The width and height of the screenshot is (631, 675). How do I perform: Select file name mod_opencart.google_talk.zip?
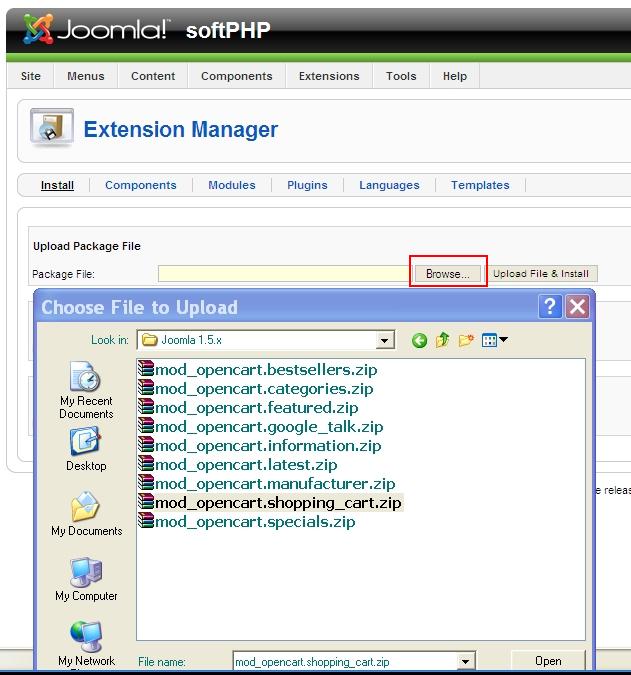(x=269, y=427)
